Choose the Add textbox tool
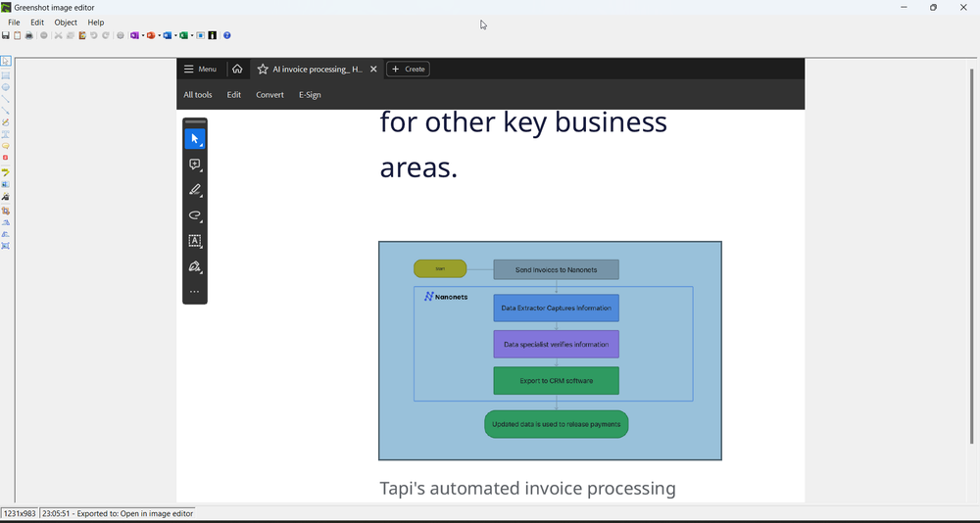This screenshot has width=980, height=523. (6, 134)
